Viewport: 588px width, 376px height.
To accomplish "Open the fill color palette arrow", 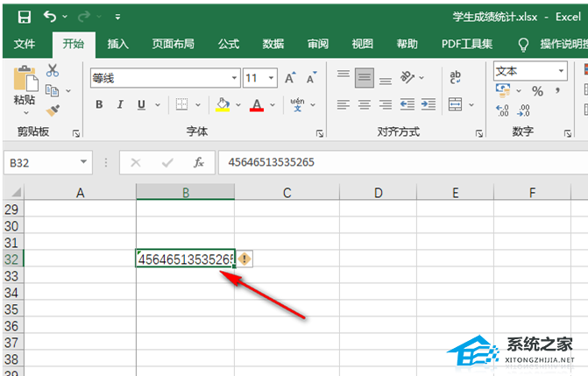I will pyautogui.click(x=238, y=104).
